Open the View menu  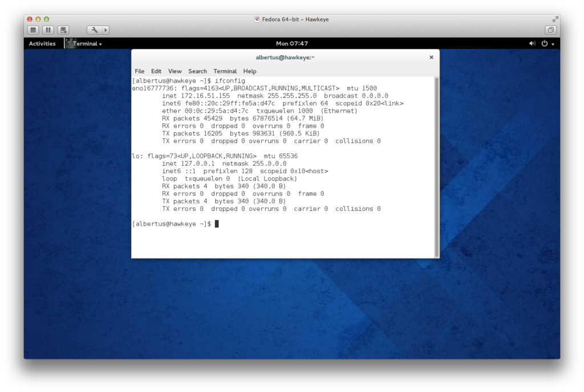coord(175,71)
